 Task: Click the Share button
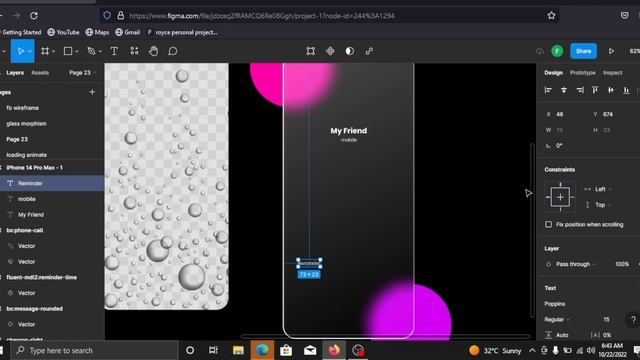click(584, 51)
